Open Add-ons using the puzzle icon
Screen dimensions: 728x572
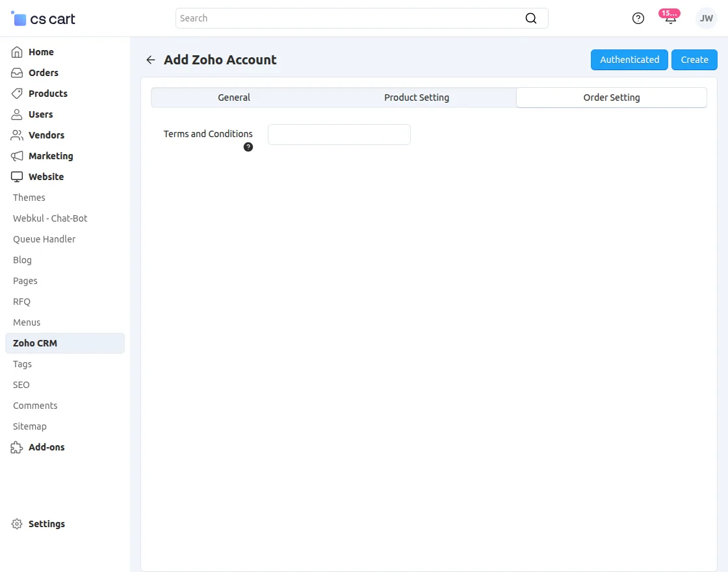(16, 447)
